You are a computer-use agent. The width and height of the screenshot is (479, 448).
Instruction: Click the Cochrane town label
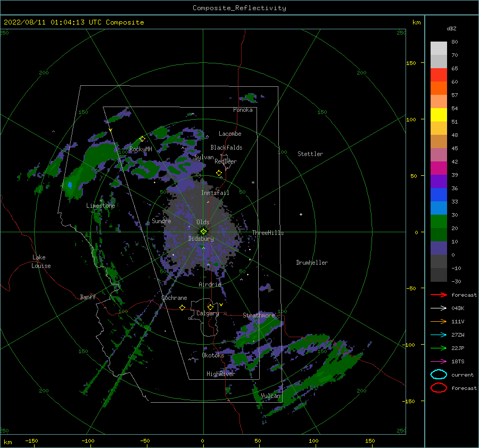174,298
